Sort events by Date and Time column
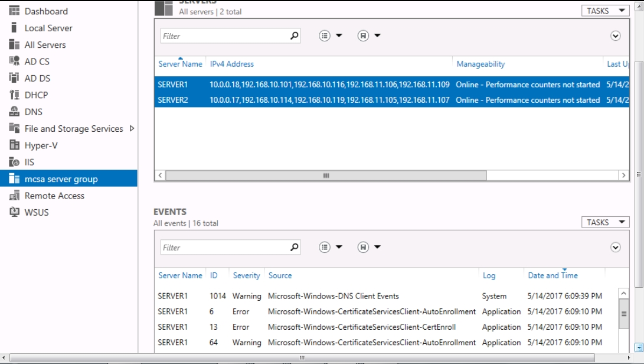644x364 pixels. point(553,275)
